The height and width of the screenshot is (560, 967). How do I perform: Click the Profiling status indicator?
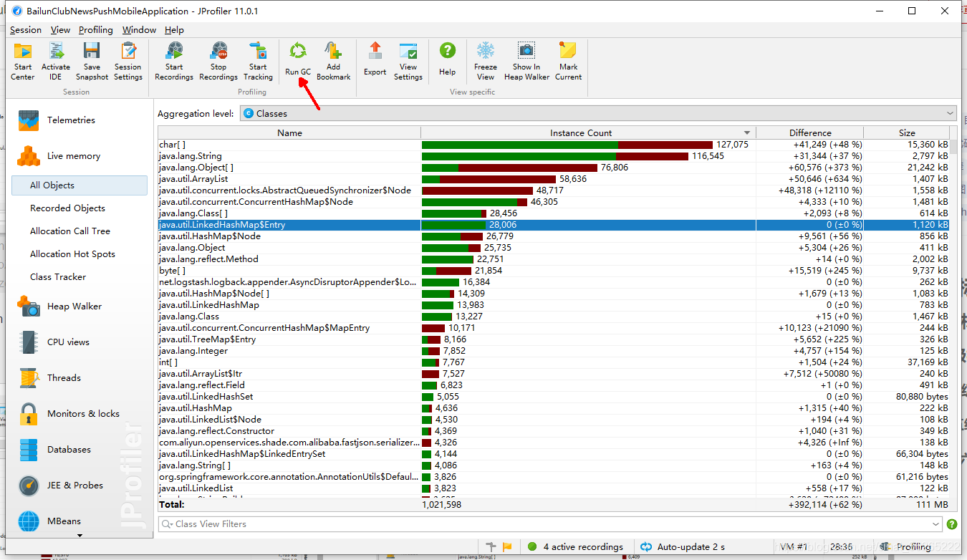[x=906, y=547]
